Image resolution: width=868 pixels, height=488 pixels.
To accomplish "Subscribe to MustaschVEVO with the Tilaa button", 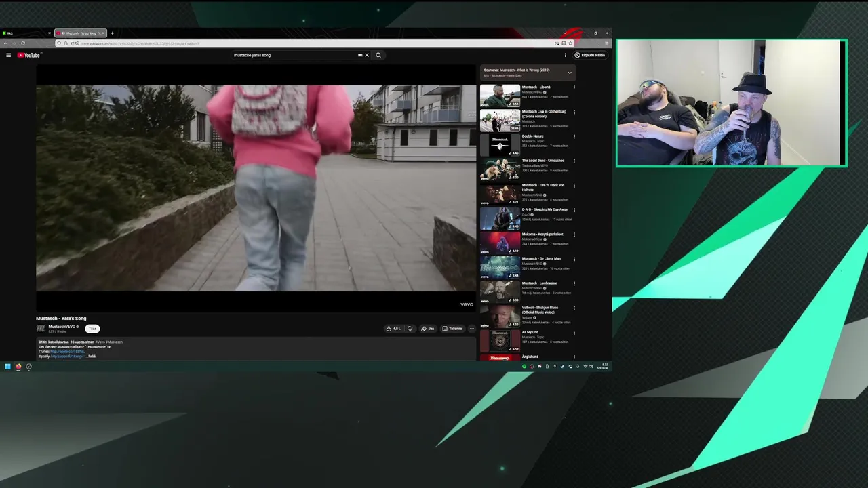I will coord(92,329).
